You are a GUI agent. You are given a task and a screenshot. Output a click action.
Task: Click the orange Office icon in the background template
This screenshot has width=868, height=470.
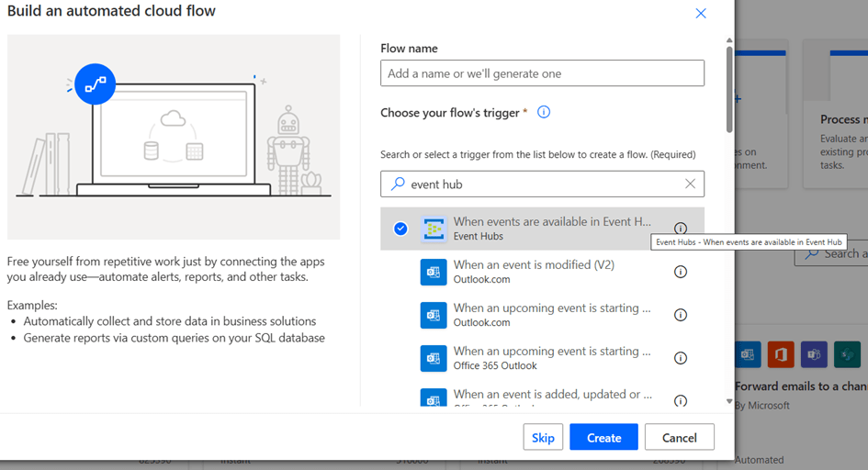coord(781,354)
